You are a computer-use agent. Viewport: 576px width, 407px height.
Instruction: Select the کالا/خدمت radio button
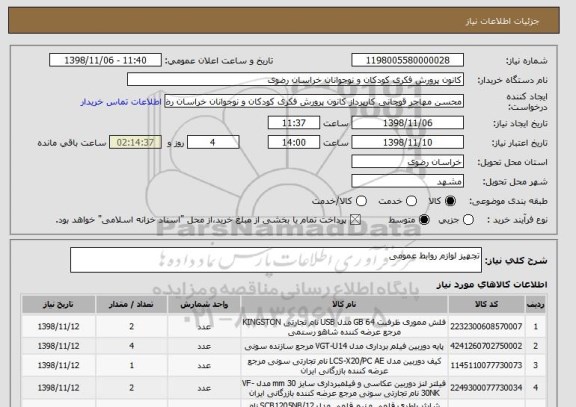pos(361,201)
